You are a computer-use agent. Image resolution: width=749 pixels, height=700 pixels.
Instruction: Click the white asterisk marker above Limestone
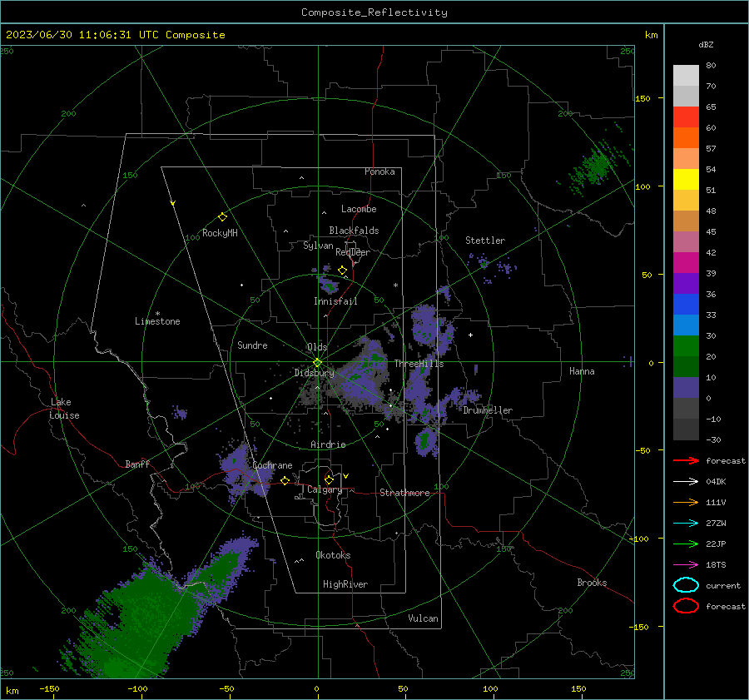click(157, 314)
